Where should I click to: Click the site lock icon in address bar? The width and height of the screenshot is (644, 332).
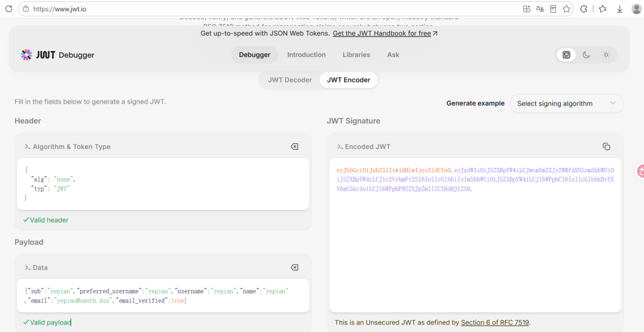point(26,9)
